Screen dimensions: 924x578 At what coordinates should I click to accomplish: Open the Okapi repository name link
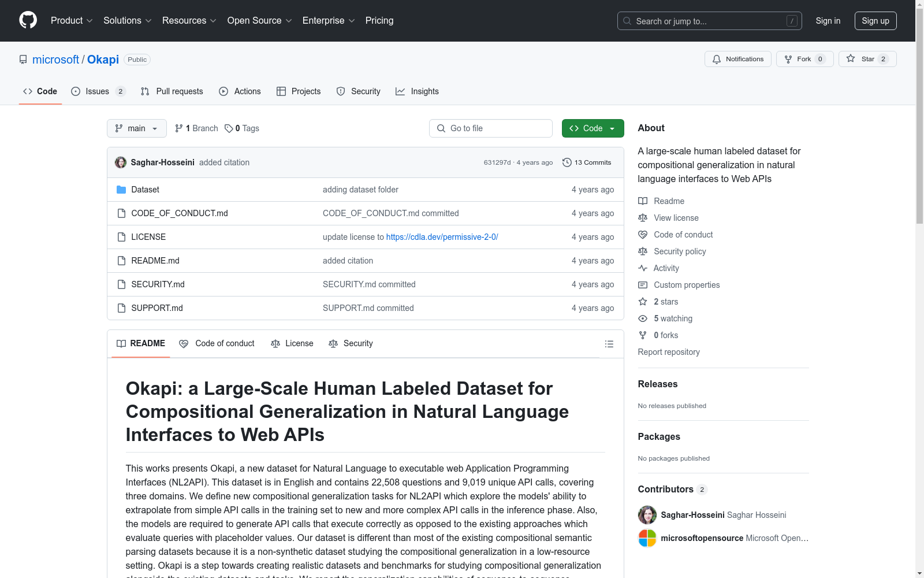point(103,60)
